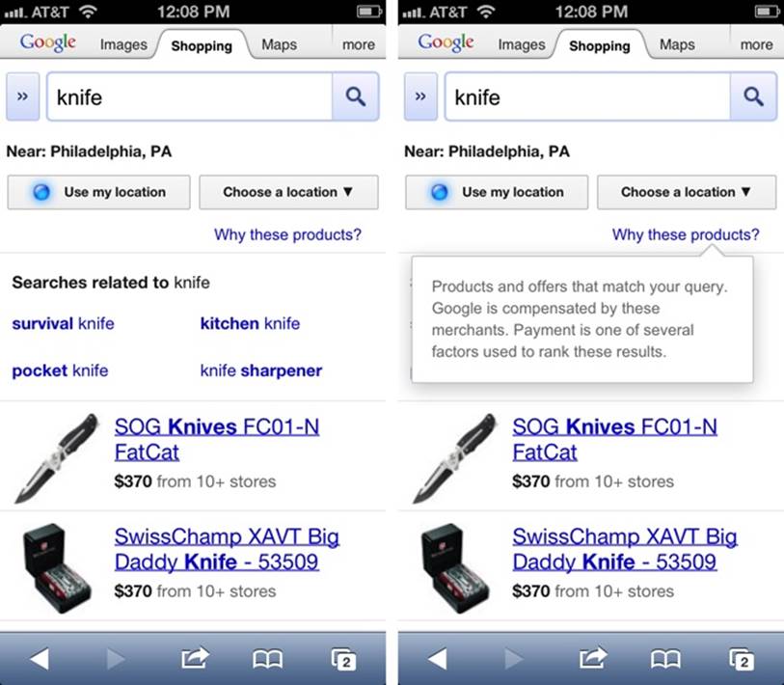The height and width of the screenshot is (685, 784).
Task: Open the more tab in right screen
Action: click(x=756, y=44)
